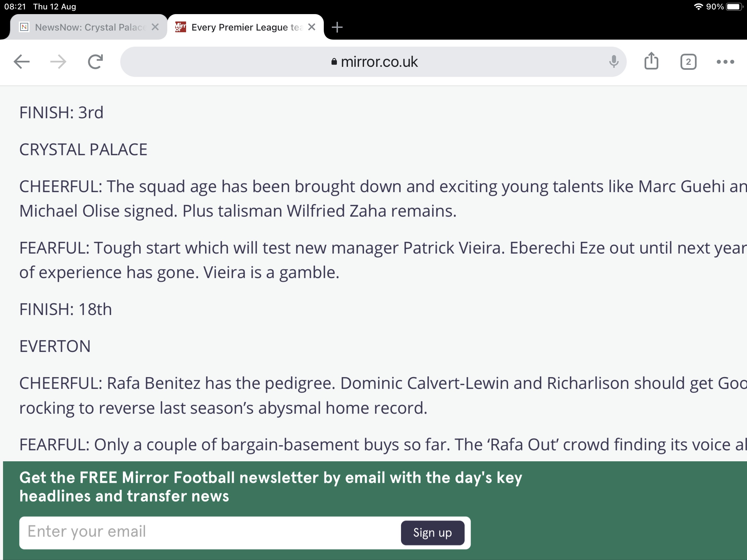Click the mirror.co.uk address bar
The height and width of the screenshot is (560, 747).
pos(373,62)
